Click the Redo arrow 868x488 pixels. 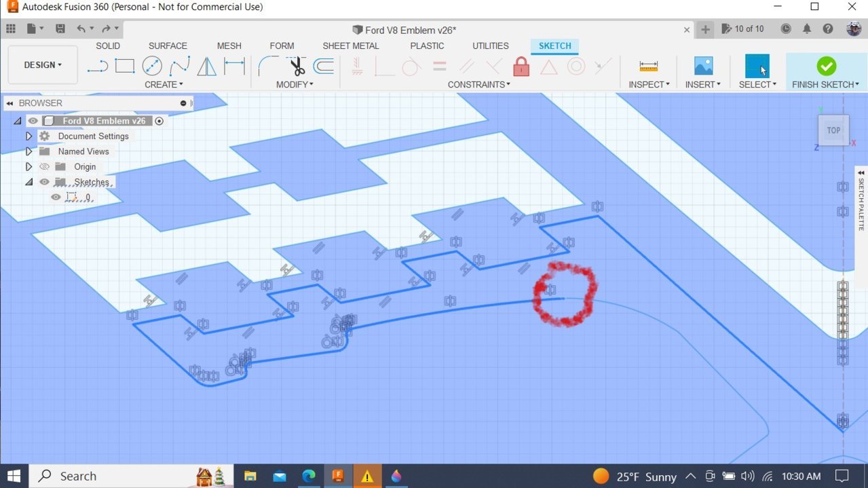click(x=106, y=29)
